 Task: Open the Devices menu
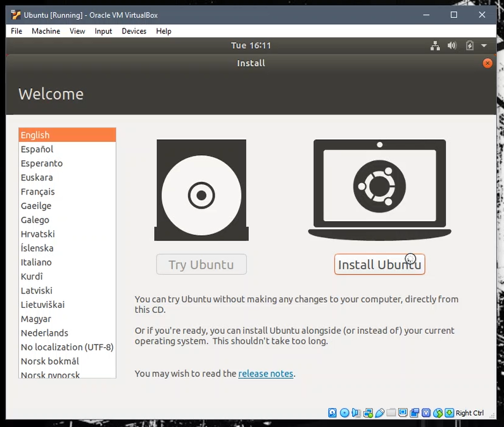pyautogui.click(x=134, y=31)
